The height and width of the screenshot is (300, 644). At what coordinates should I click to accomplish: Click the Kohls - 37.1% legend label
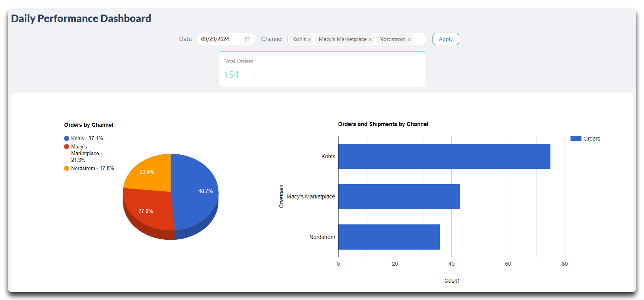pyautogui.click(x=87, y=139)
